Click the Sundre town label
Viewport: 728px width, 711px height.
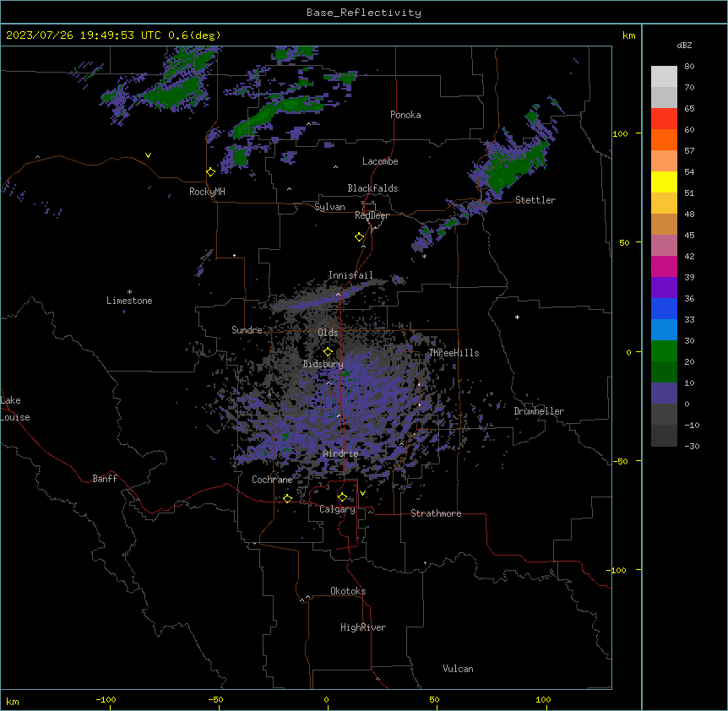pyautogui.click(x=247, y=330)
